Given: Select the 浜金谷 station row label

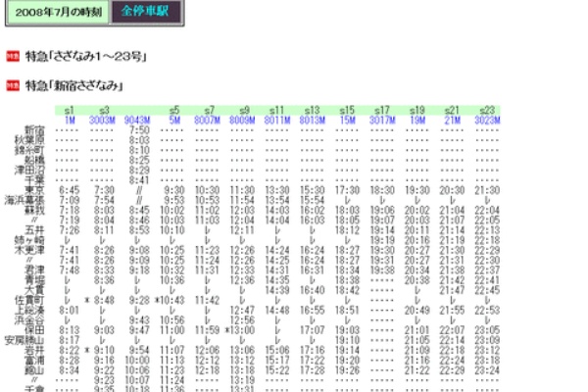Looking at the screenshot, I should point(29,320).
